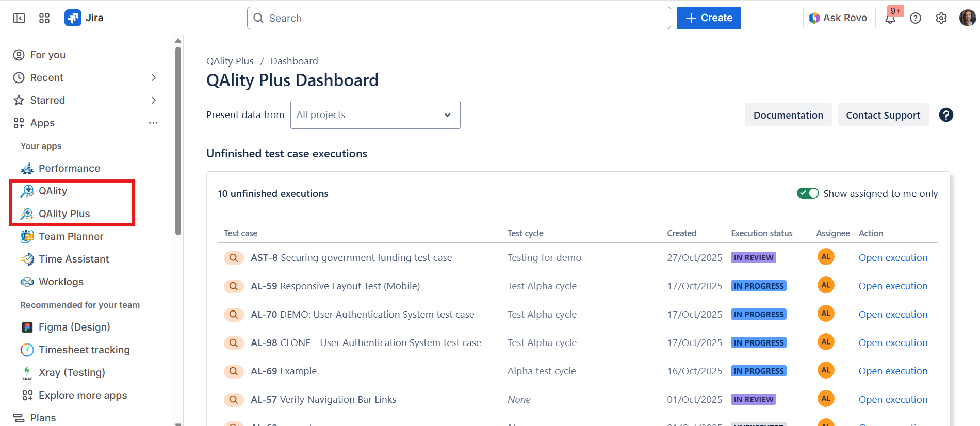Click the dashboard help icon beside Contact Support
This screenshot has height=426, width=980.
pos(946,115)
